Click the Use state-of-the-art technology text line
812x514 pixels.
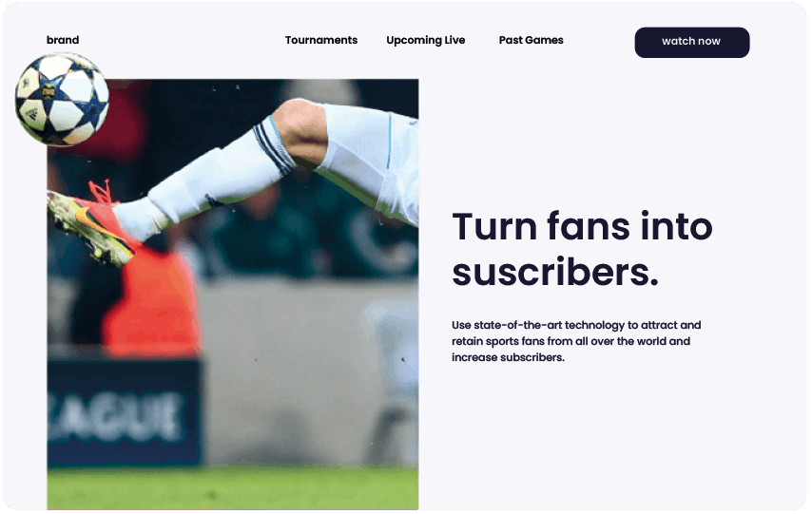pos(576,325)
